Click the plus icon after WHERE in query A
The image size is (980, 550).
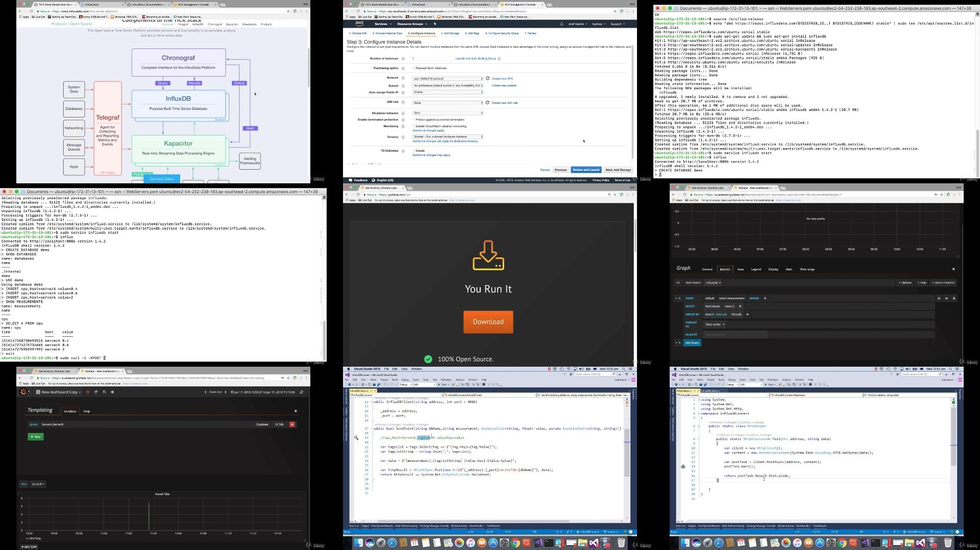click(x=765, y=298)
